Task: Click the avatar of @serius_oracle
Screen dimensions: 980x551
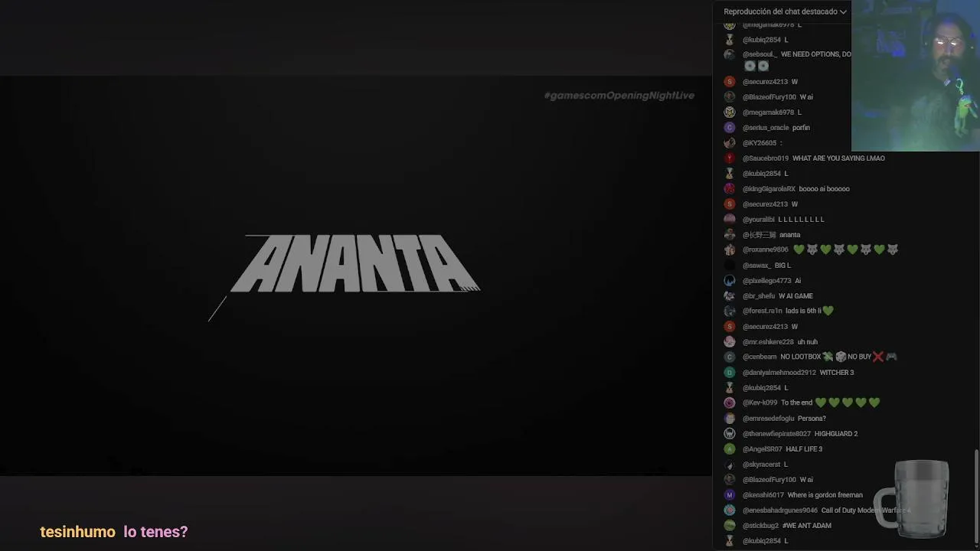Action: [730, 128]
